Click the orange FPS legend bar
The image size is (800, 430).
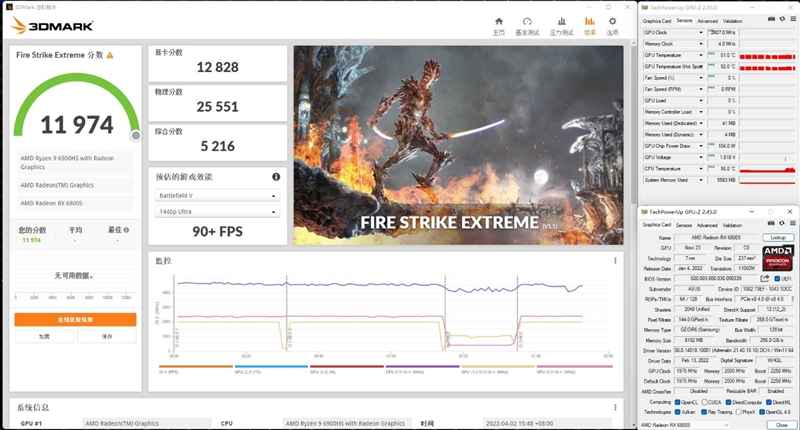(x=195, y=366)
